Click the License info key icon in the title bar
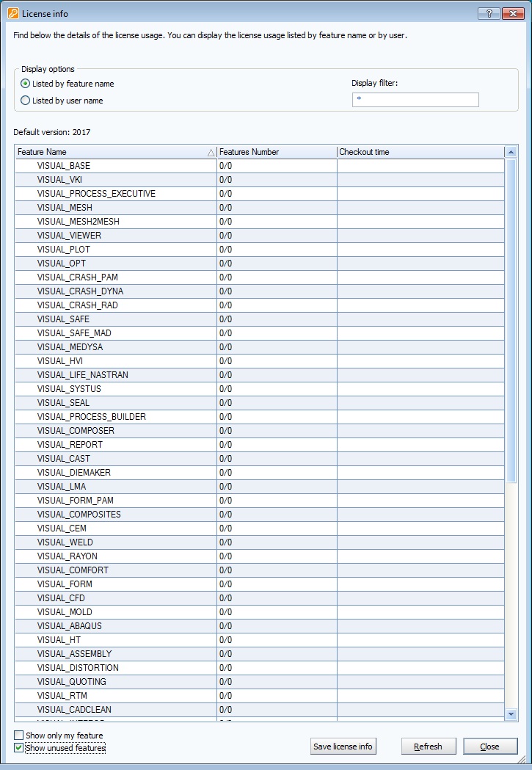Image resolution: width=532 pixels, height=770 pixels. [13, 13]
